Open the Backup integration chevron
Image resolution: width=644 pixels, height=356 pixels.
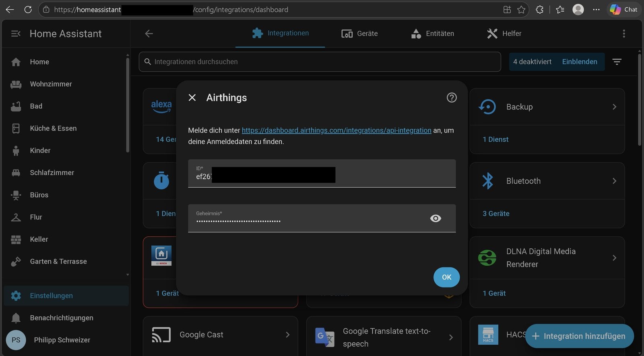614,107
